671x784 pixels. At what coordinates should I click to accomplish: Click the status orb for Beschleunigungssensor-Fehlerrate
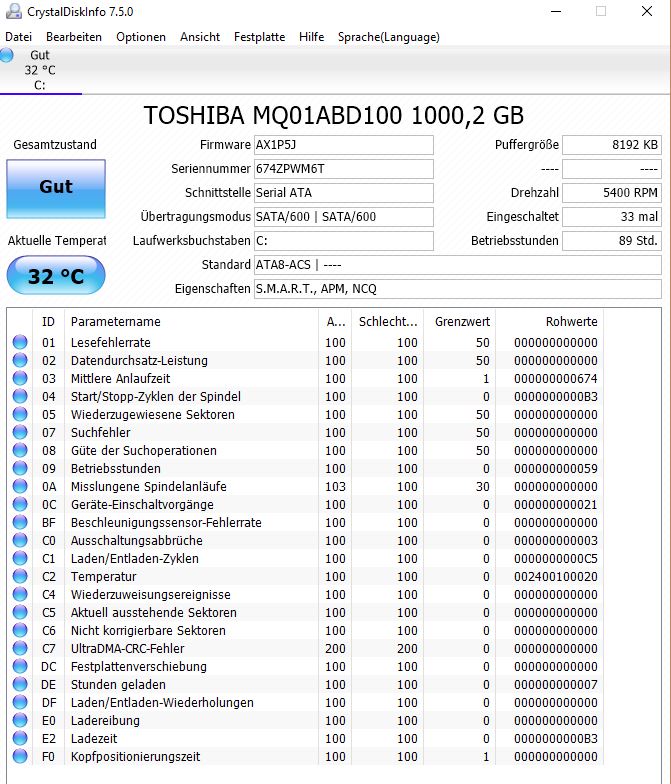(x=20, y=522)
